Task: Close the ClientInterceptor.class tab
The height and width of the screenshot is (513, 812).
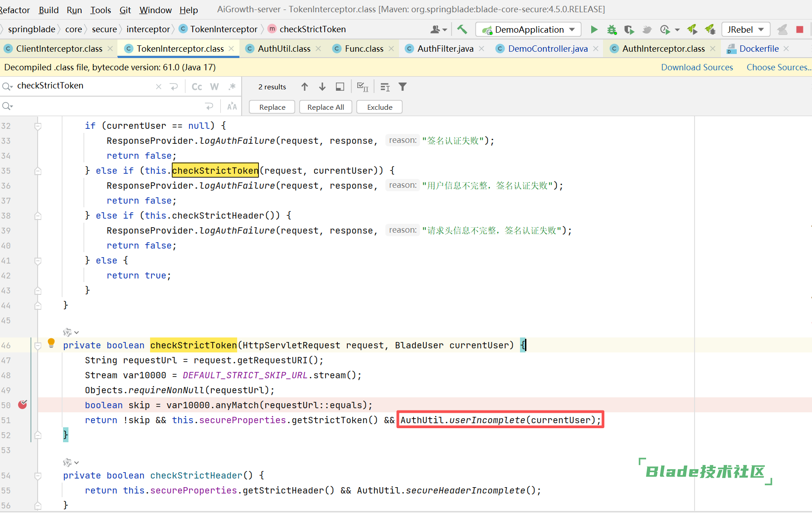Action: 110,49
